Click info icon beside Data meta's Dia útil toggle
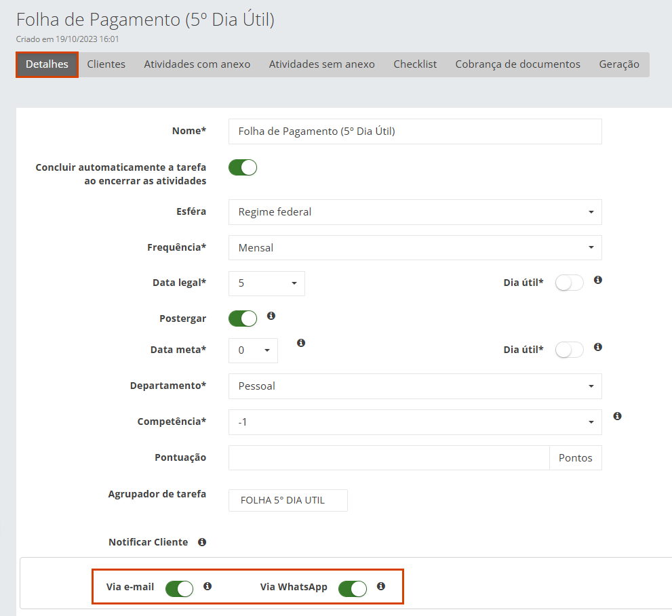Image resolution: width=672 pixels, height=616 pixels. [x=598, y=347]
